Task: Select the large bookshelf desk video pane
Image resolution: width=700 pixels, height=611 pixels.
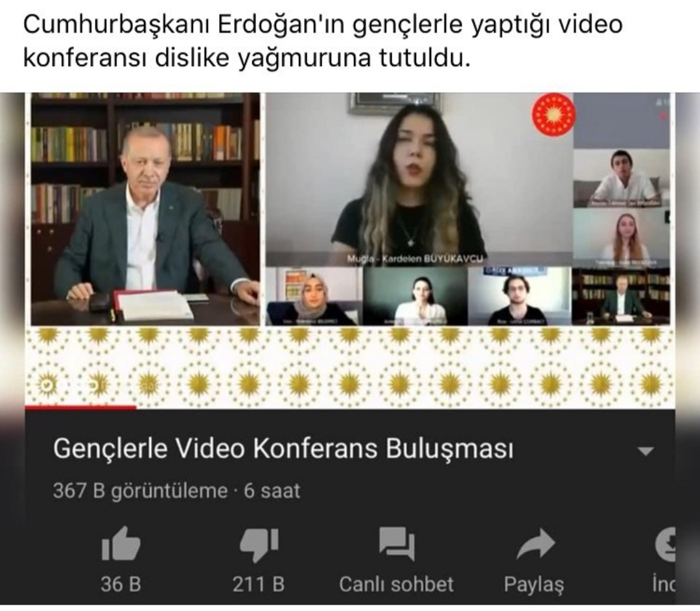Action: click(145, 209)
